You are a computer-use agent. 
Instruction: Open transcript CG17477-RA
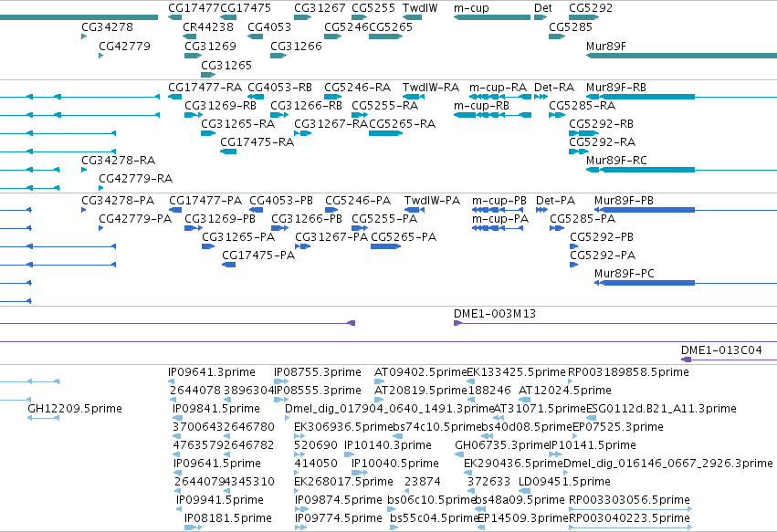[x=205, y=88]
